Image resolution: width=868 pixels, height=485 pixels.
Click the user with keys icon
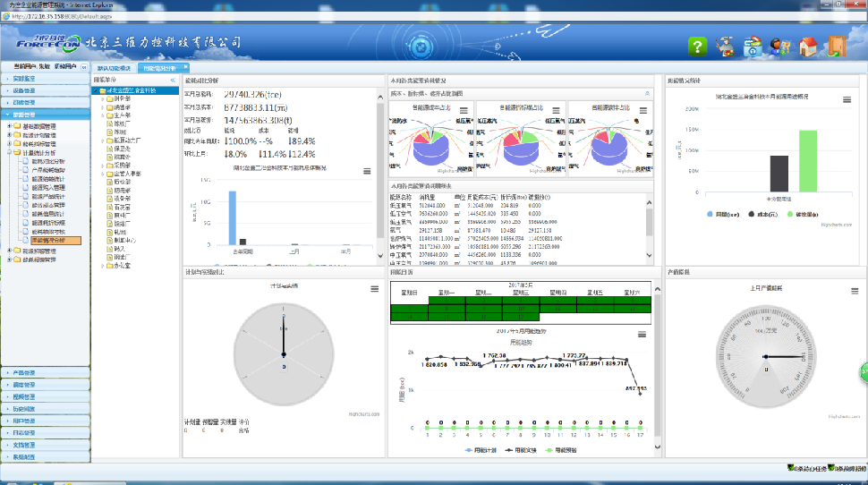[x=779, y=47]
